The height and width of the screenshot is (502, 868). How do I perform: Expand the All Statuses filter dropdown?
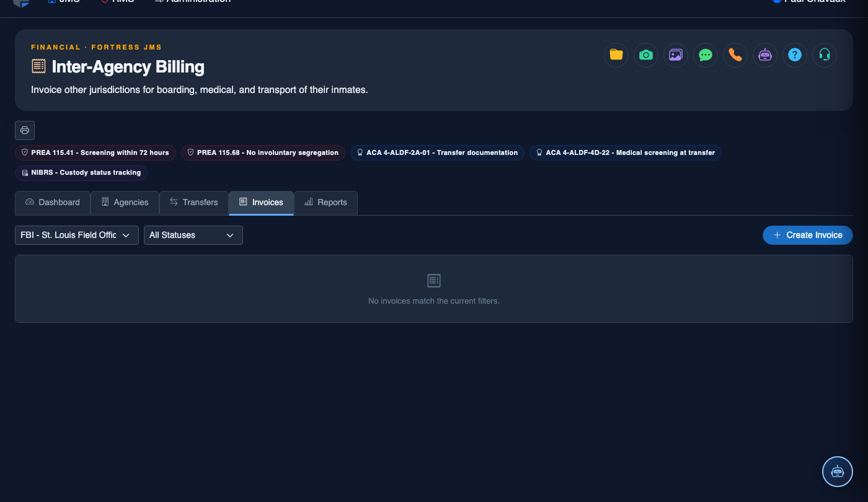(x=193, y=235)
